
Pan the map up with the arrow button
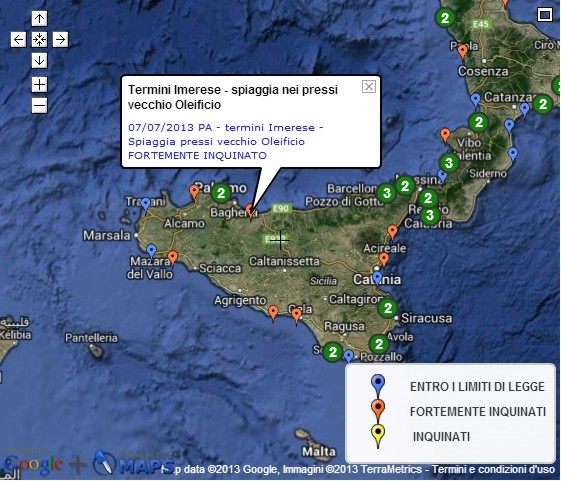39,18
